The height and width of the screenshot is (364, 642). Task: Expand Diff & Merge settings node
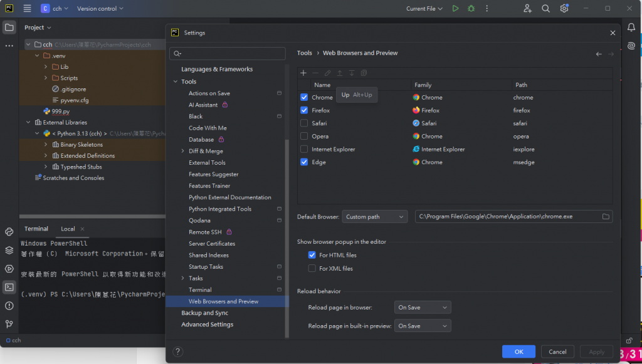click(x=182, y=151)
